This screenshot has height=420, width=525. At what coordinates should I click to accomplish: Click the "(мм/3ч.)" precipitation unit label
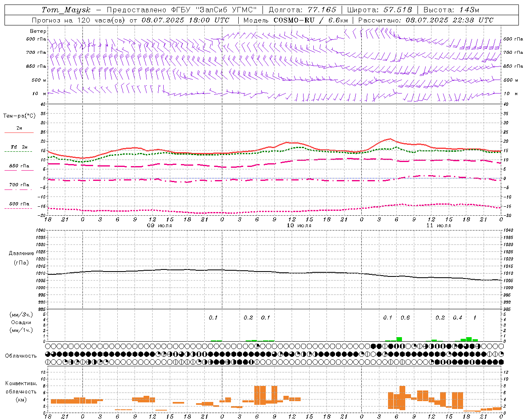21,315
